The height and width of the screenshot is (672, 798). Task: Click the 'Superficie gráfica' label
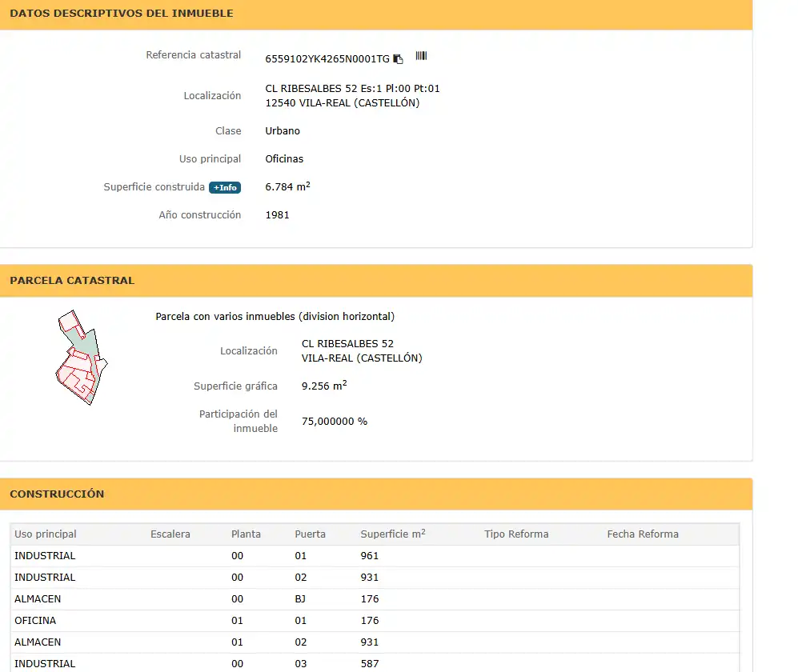click(x=235, y=386)
